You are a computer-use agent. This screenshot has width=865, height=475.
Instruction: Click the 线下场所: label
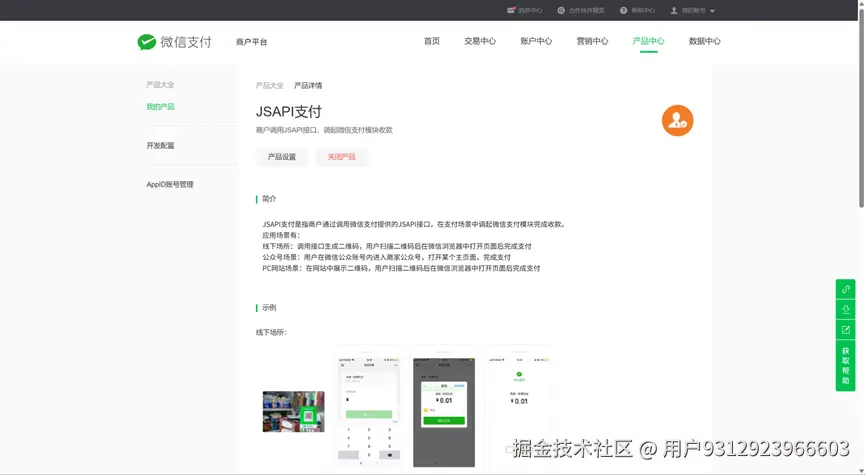tap(271, 332)
